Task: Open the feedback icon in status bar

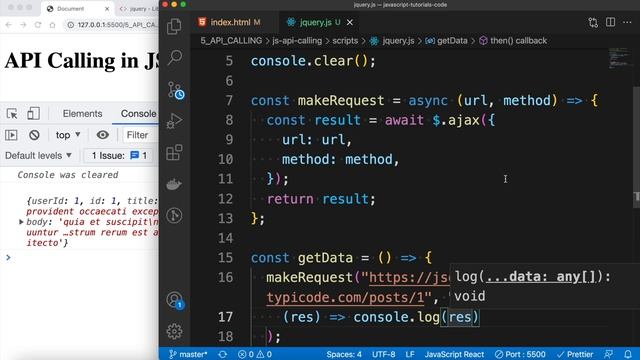Action: click(x=609, y=354)
